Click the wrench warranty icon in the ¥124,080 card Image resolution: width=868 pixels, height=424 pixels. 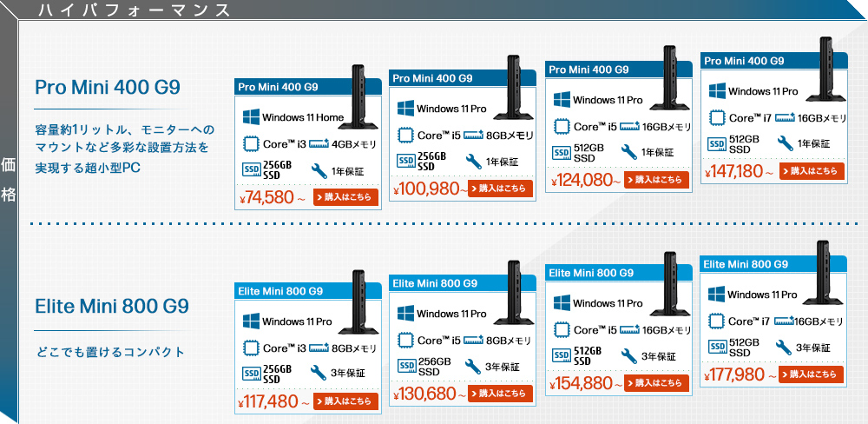(x=629, y=152)
